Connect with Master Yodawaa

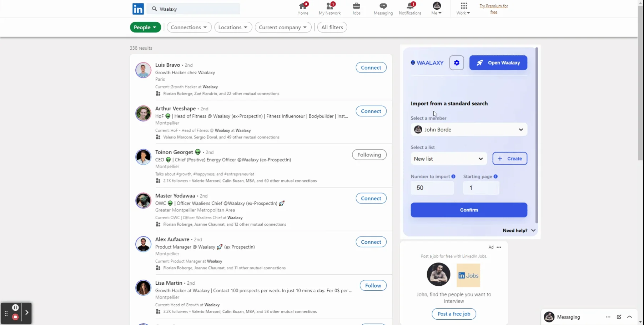tap(371, 198)
